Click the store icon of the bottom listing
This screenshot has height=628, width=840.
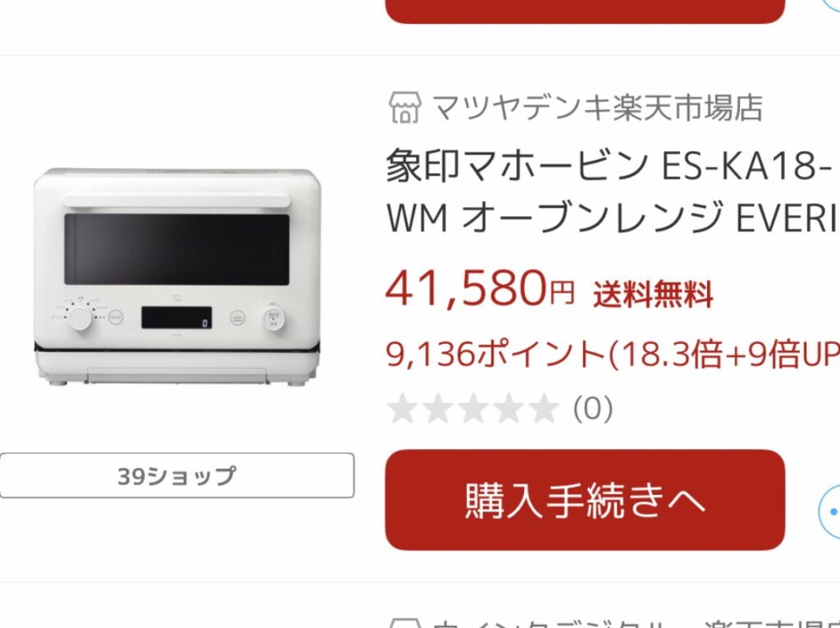point(405,623)
